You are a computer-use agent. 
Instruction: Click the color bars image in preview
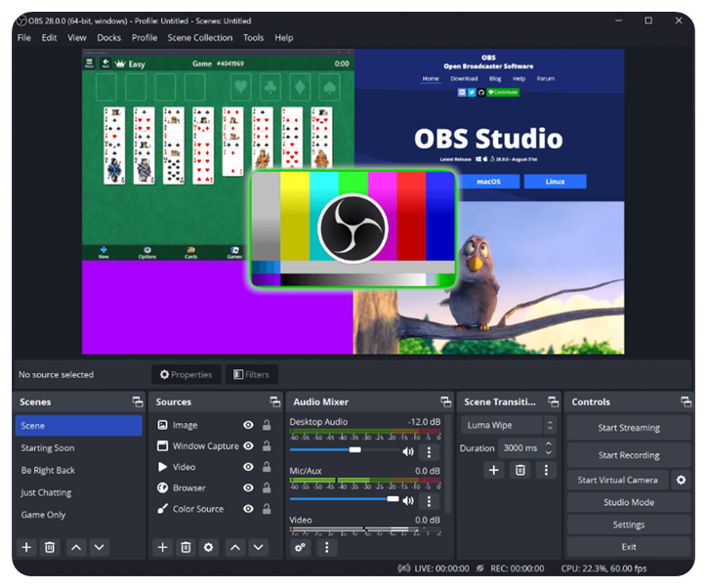pyautogui.click(x=353, y=230)
